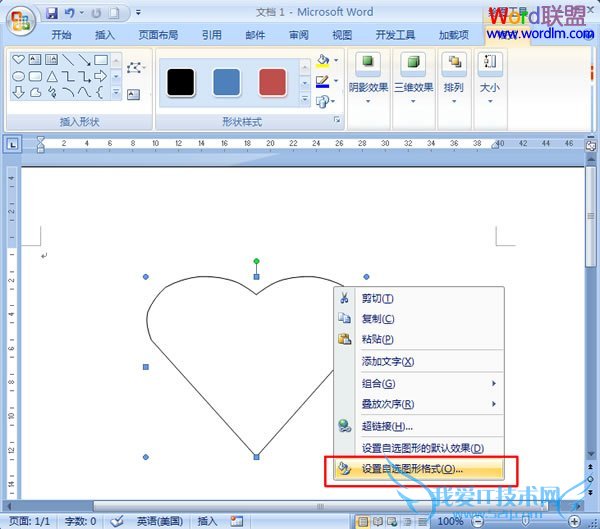Click 英语(美国) language in status bar
The image size is (600, 529).
click(160, 521)
